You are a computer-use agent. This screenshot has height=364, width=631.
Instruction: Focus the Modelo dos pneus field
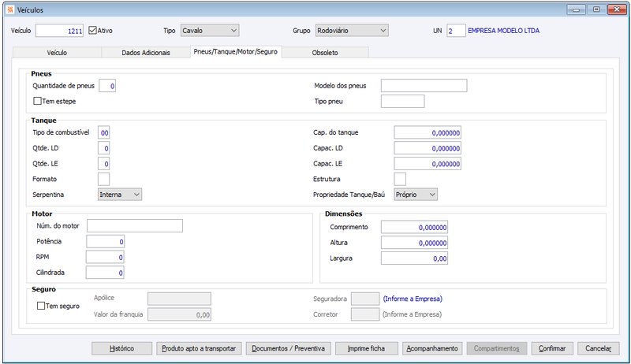point(424,86)
